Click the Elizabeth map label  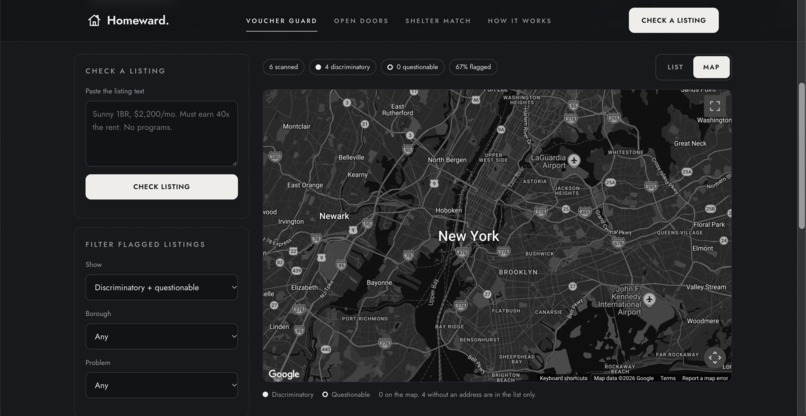304,287
